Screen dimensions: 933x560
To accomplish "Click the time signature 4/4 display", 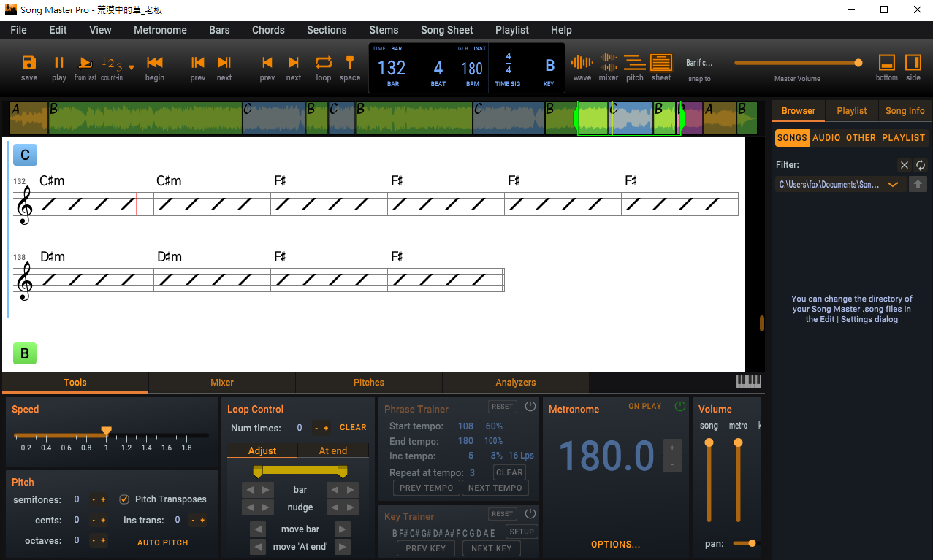I will click(x=508, y=67).
